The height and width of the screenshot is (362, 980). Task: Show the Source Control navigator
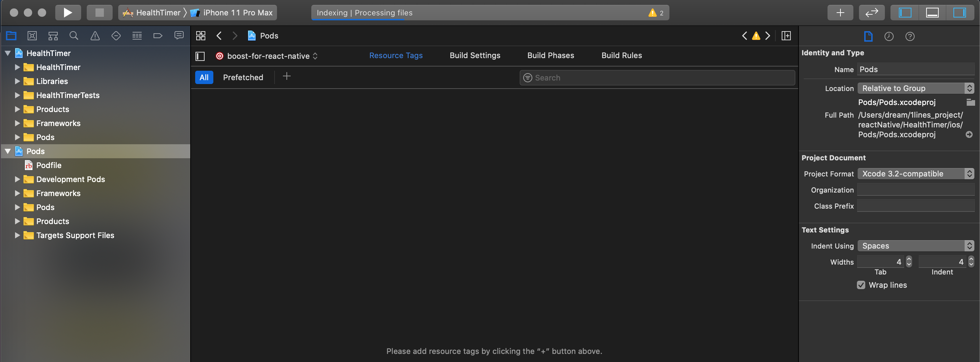point(32,36)
